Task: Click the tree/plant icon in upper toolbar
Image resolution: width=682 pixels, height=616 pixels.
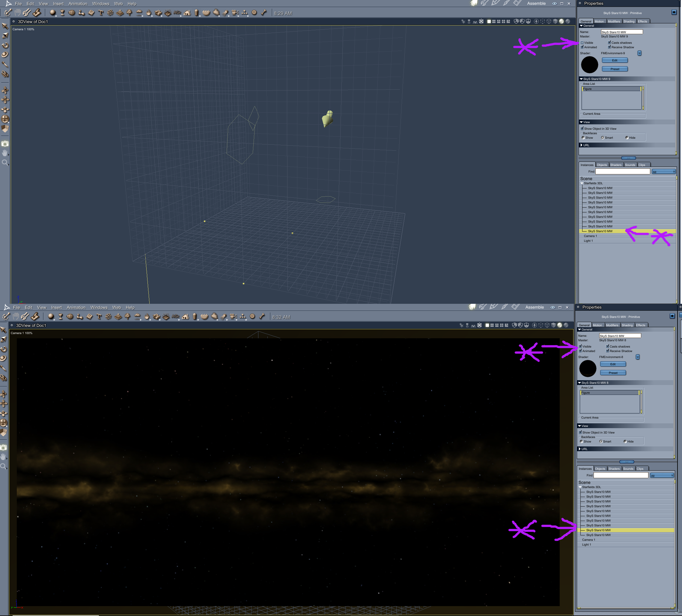Action: (x=129, y=13)
